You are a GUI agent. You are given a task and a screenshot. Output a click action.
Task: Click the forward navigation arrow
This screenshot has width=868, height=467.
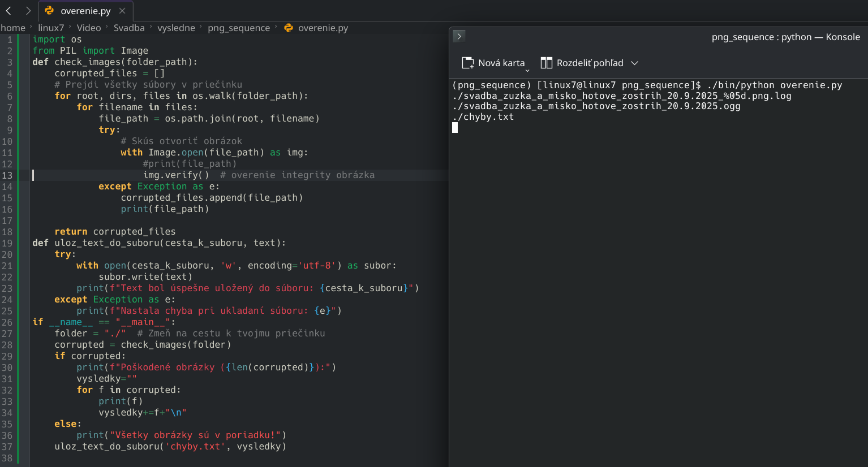pyautogui.click(x=28, y=11)
